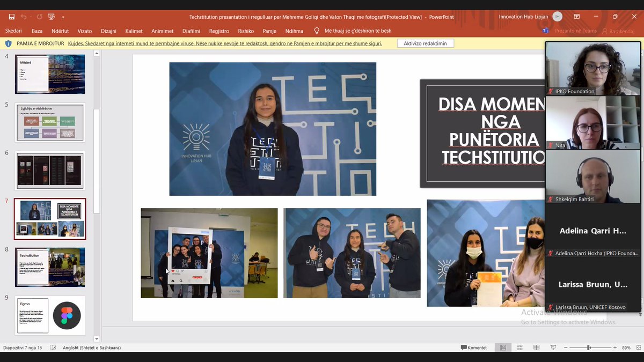Select slide 4 thumbnail Mësimi
644x362 pixels.
coord(50,74)
